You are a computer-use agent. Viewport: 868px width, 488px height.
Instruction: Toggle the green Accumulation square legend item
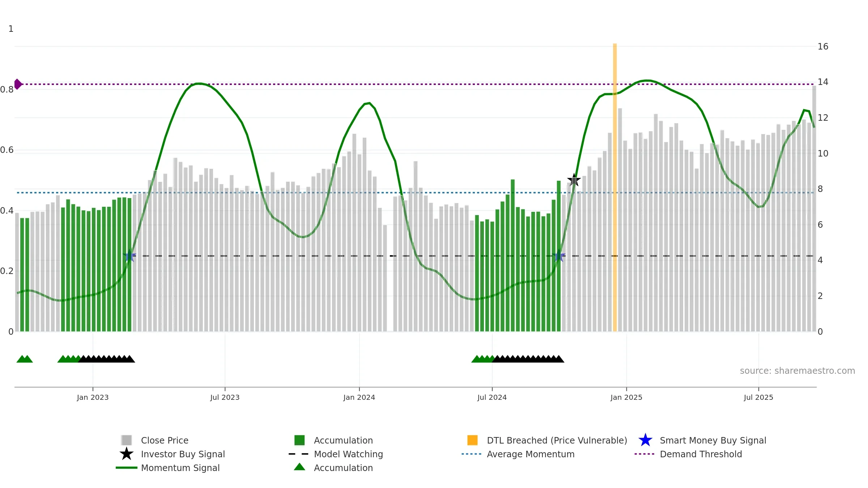[x=299, y=440]
